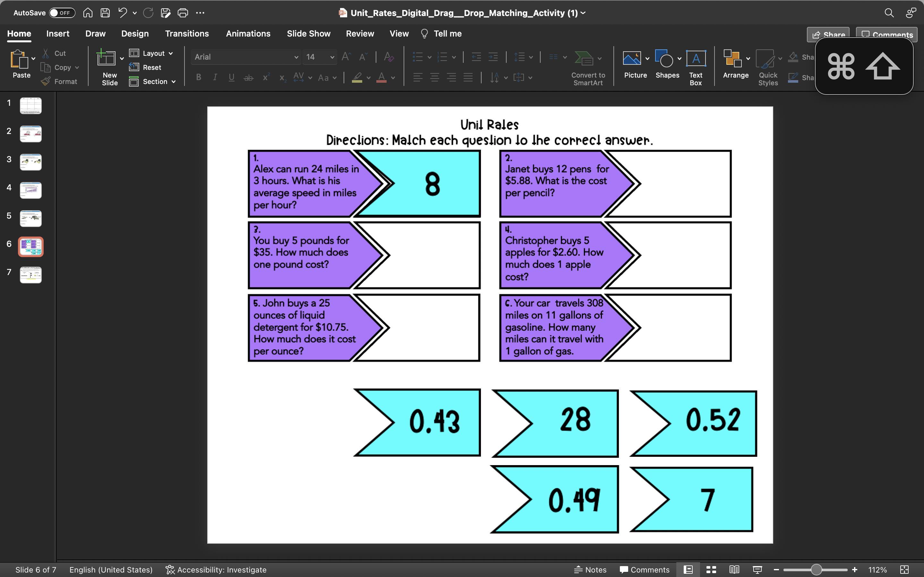This screenshot has height=577, width=924.
Task: Click the Print icon in title bar
Action: coord(183,13)
